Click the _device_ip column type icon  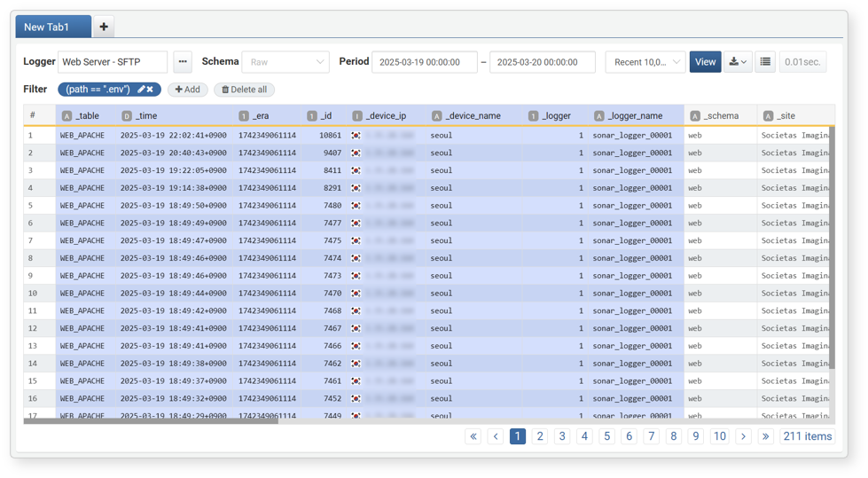(357, 116)
